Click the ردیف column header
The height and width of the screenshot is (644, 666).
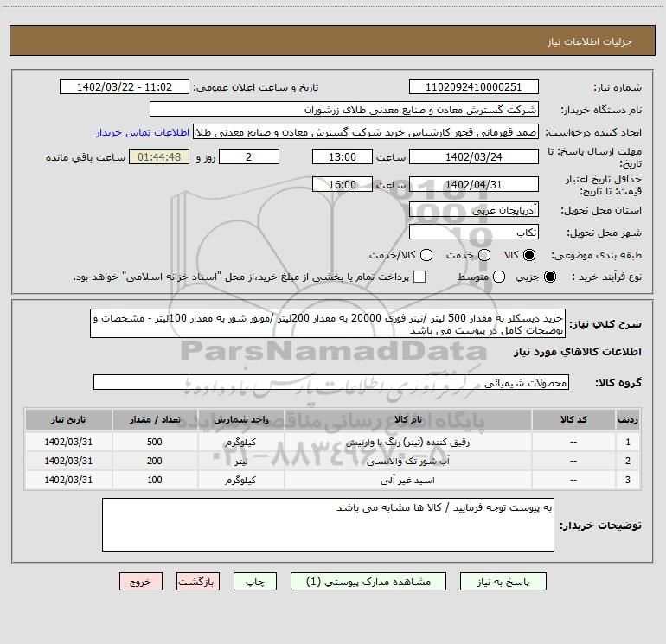coord(628,419)
